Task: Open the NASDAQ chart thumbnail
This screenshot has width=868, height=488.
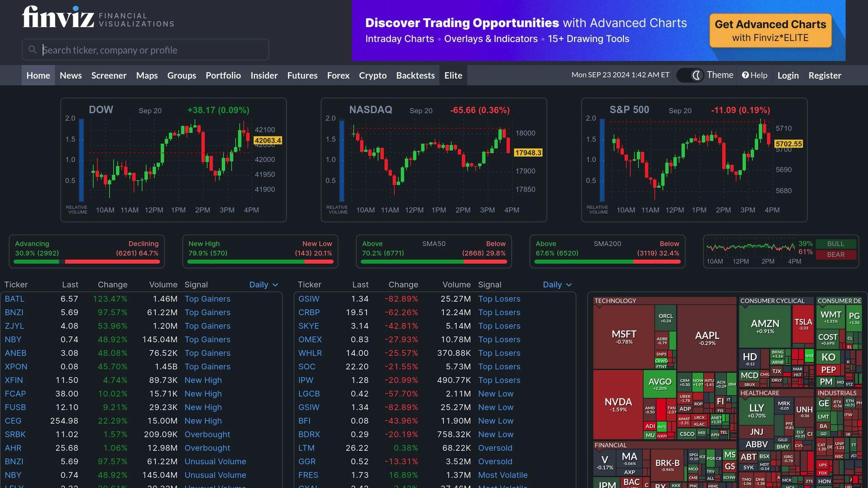Action: coord(434,160)
